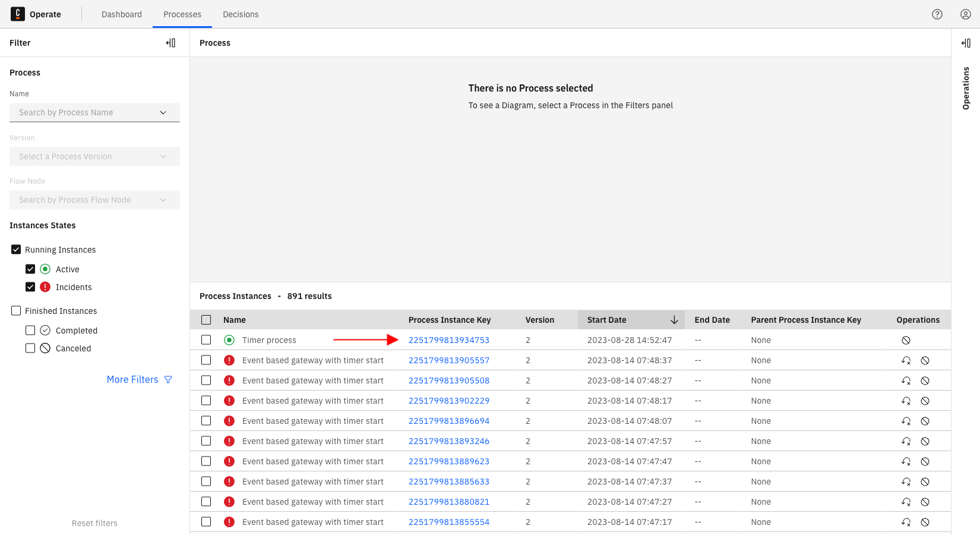Viewport: 980px width, 535px height.
Task: Retry instance 2251799813880821
Action: [x=906, y=502]
